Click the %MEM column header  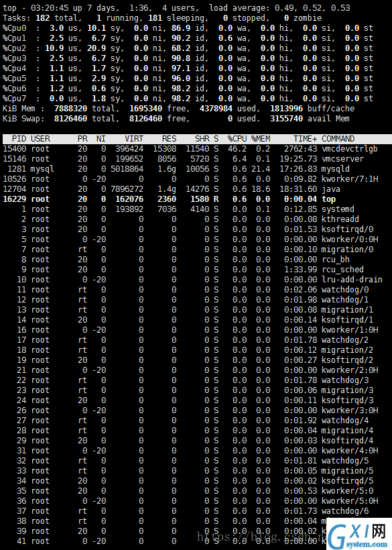(261, 139)
